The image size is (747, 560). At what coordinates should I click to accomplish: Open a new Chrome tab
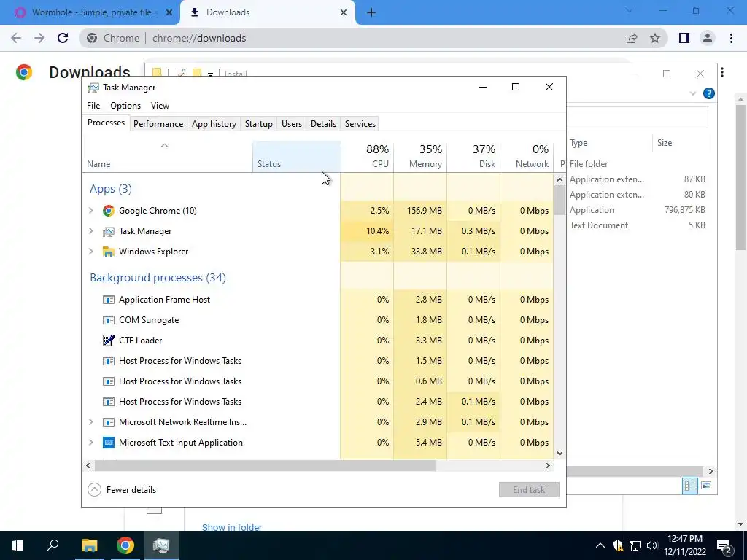point(371,12)
